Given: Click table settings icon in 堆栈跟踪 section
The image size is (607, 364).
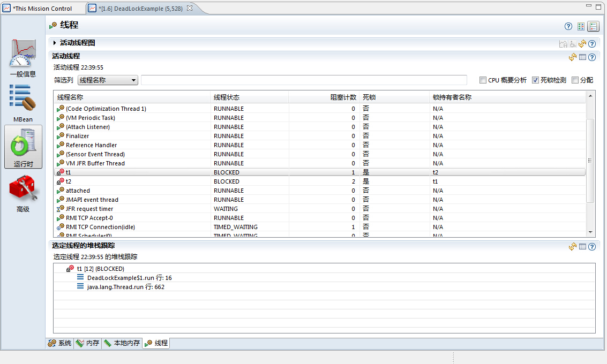Looking at the screenshot, I should pos(582,247).
